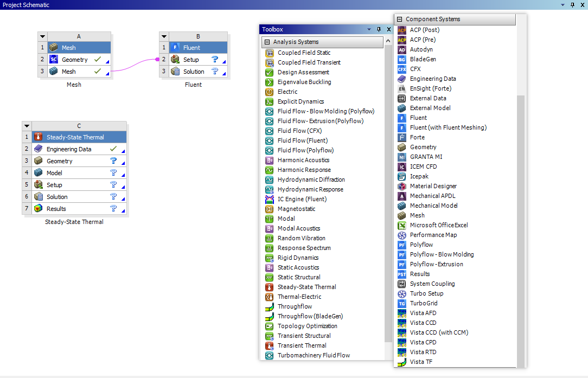Viewport: 588px width, 378px height.
Task: Select the Mesh header cell in system A
Action: point(79,48)
